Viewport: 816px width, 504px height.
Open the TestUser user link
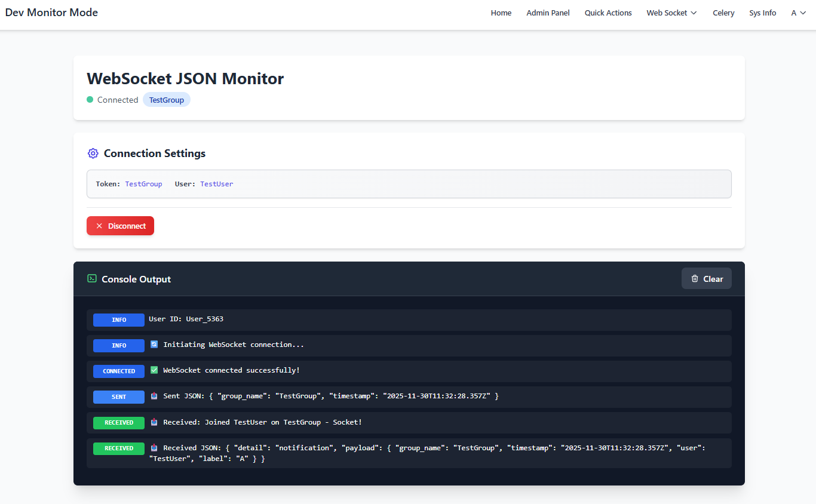(216, 184)
